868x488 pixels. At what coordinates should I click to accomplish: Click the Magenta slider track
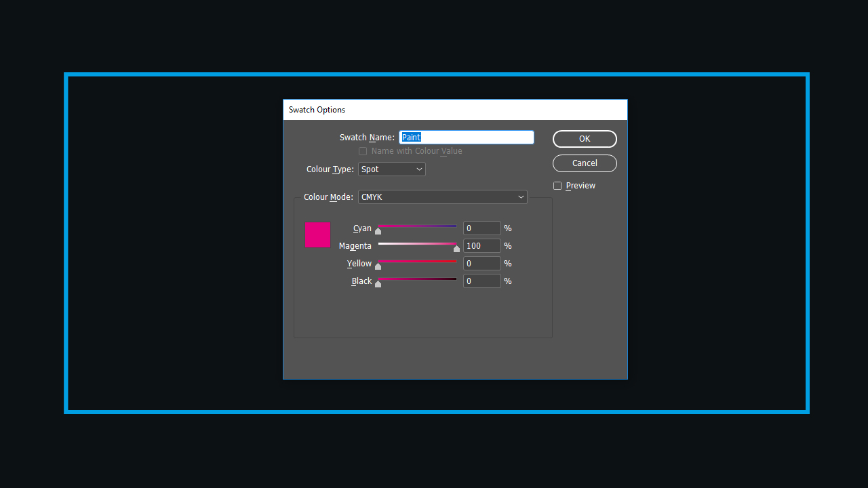point(417,244)
